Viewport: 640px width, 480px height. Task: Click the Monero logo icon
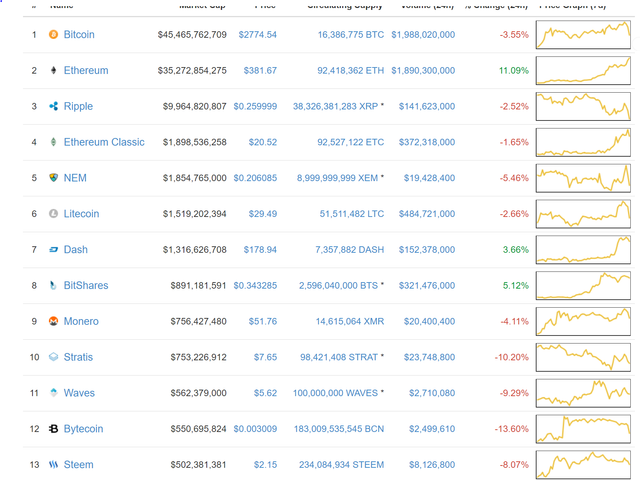coord(53,321)
